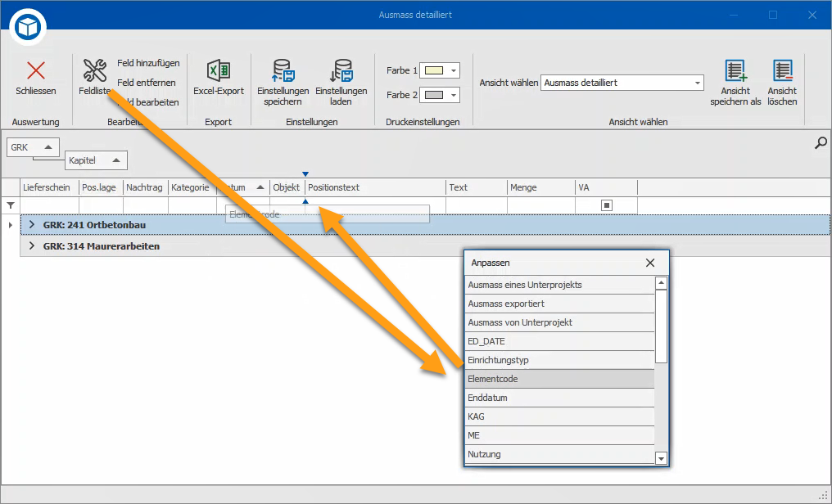Viewport: 832px width, 504px height.
Task: Click the Datum column sort arrow
Action: coord(260,187)
